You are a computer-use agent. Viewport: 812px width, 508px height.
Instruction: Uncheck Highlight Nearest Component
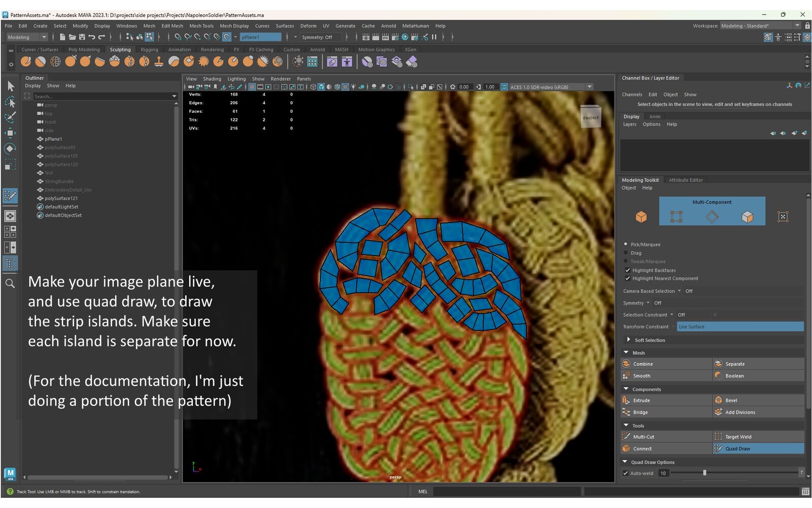coord(628,278)
